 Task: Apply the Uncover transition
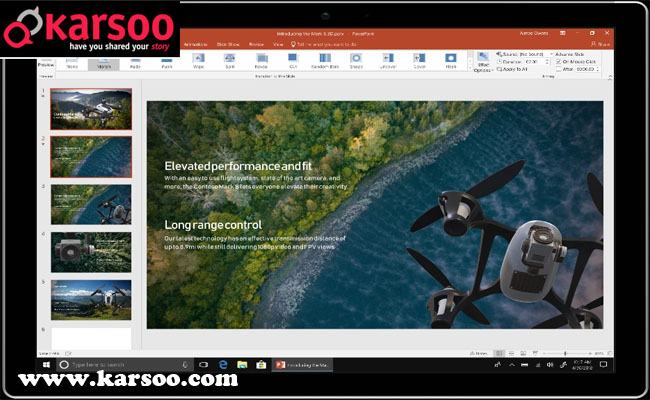(x=388, y=61)
